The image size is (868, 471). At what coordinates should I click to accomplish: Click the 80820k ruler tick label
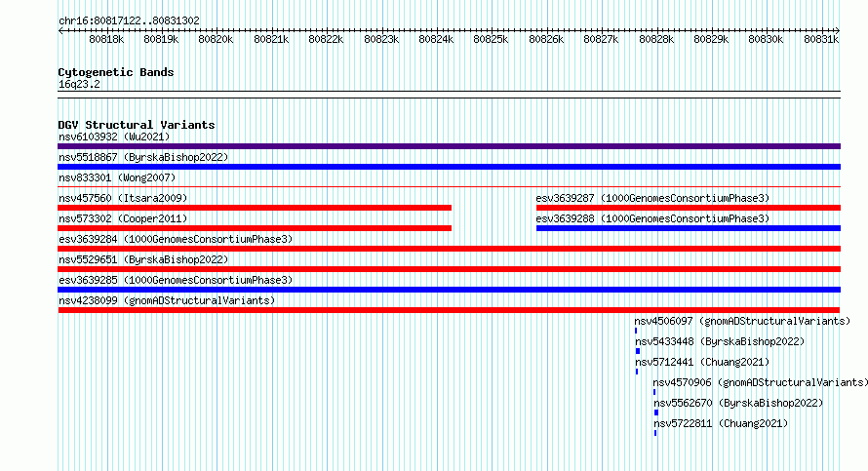tap(216, 39)
